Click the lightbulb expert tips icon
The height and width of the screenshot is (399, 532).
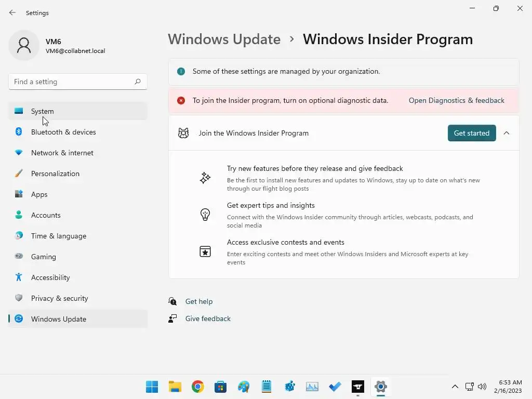pyautogui.click(x=205, y=215)
